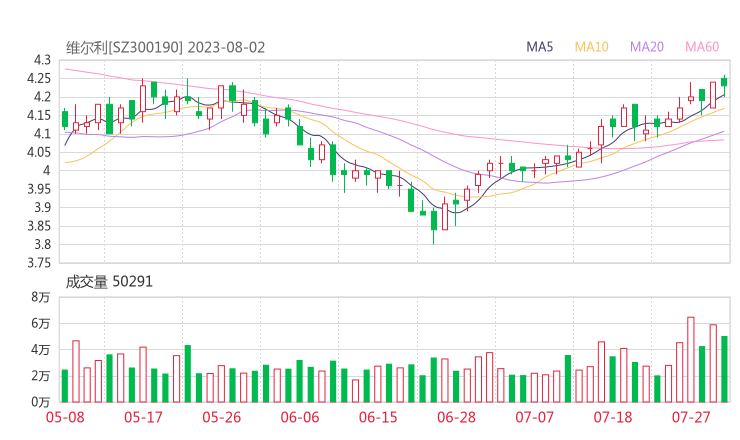Click the MA20 legend label
Image resolution: width=740 pixels, height=440 pixels.
(647, 47)
